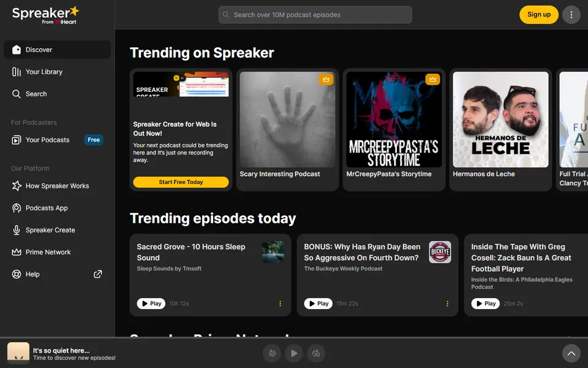The width and height of the screenshot is (588, 368).
Task: Click the Sign up button
Action: click(x=539, y=15)
